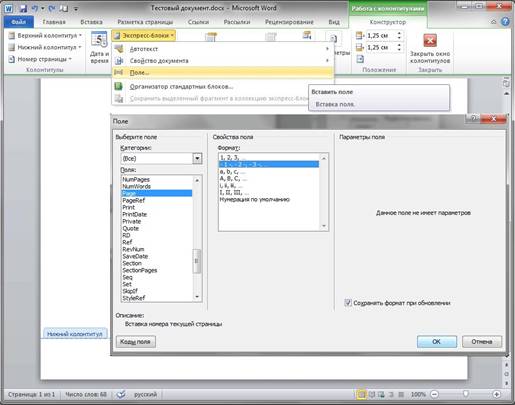This screenshot has height=405, width=515.
Task: Select print layout view icon in status bar
Action: (x=361, y=395)
